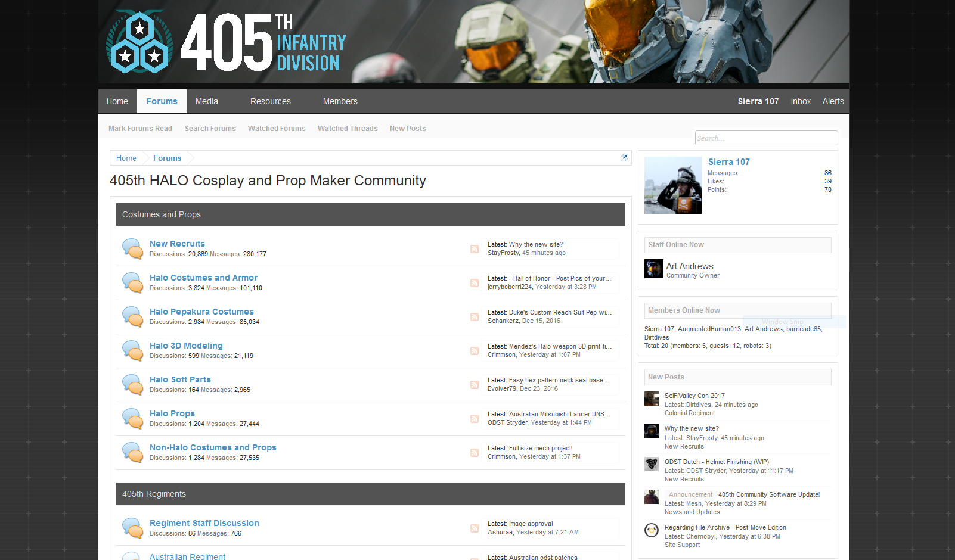Open the Halo Props forum
Viewport: 955px width, 560px height.
point(172,413)
